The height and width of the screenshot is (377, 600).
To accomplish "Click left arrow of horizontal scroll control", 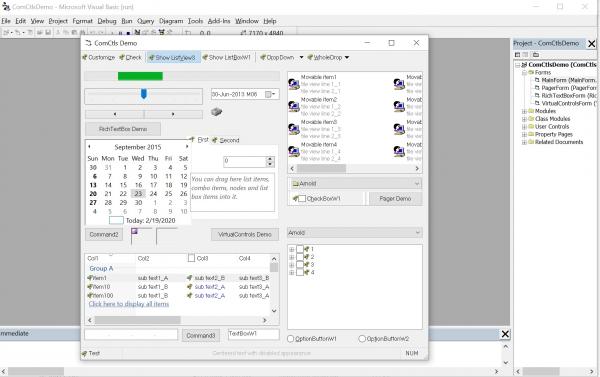I will pos(115,114).
